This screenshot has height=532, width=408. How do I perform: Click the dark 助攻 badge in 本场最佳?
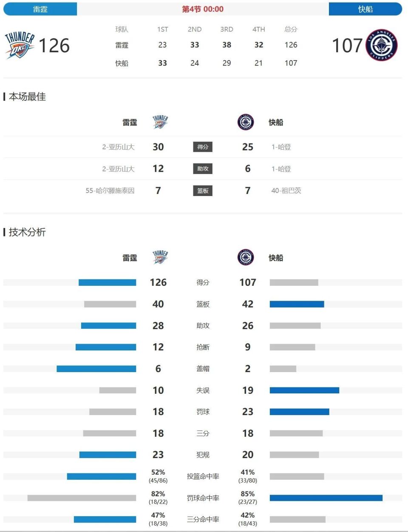203,169
